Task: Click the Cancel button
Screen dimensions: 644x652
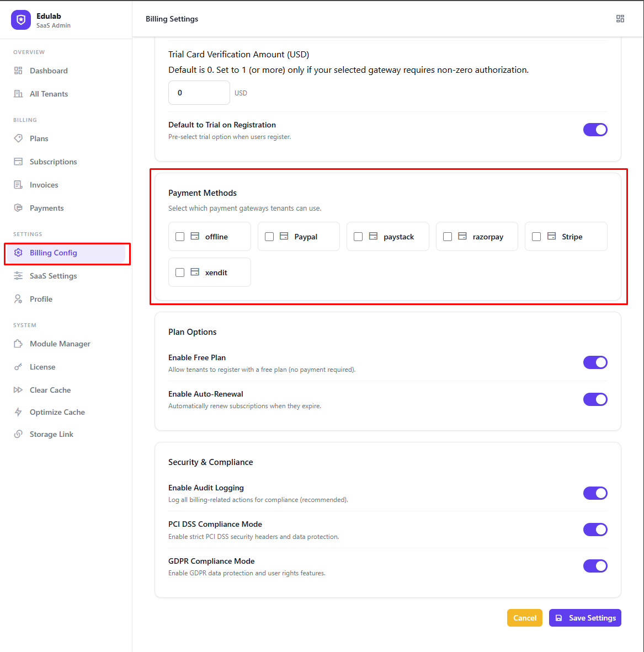Action: 524,618
